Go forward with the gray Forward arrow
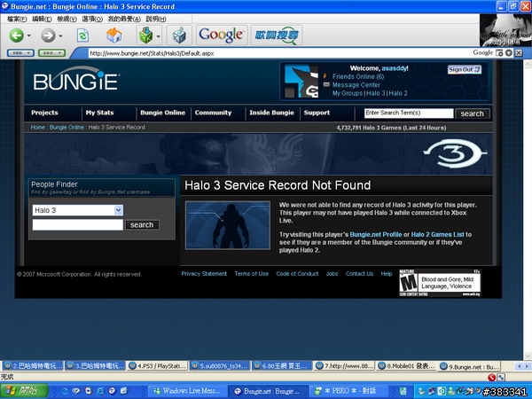Image resolution: width=532 pixels, height=399 pixels. click(x=48, y=35)
